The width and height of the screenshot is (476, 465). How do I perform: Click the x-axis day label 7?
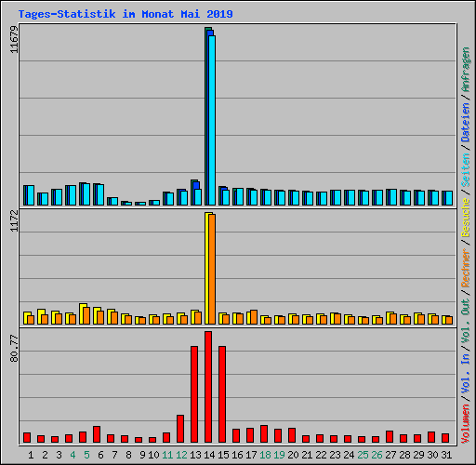(x=114, y=455)
